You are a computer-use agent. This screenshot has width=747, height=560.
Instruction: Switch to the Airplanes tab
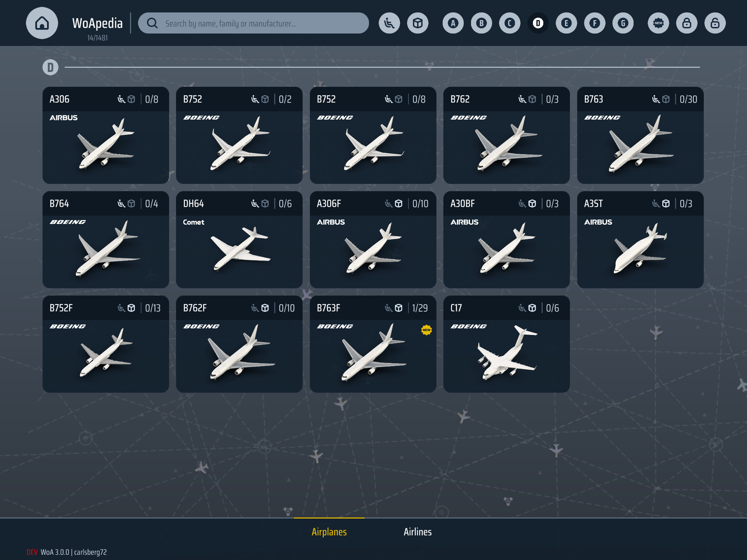click(x=329, y=532)
